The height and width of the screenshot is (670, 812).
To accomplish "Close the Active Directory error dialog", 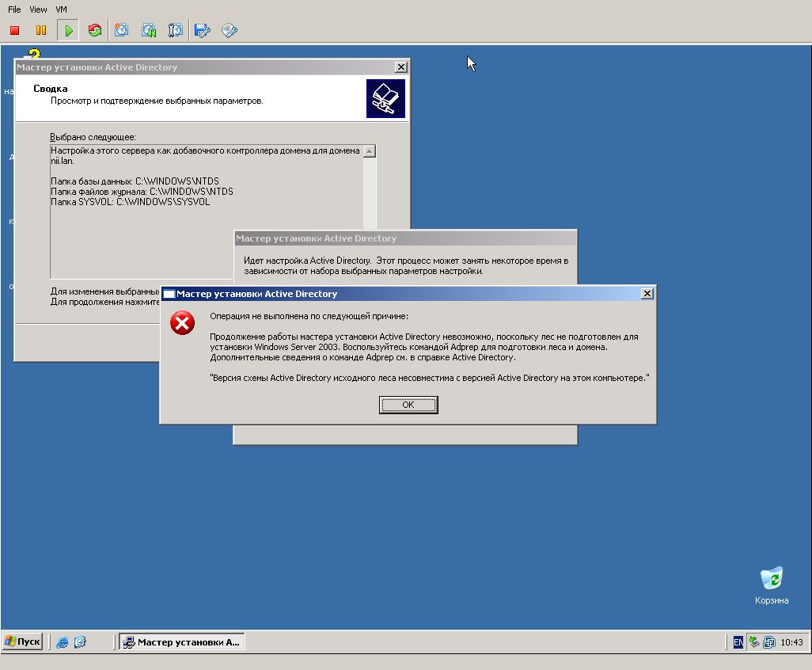I will [647, 294].
